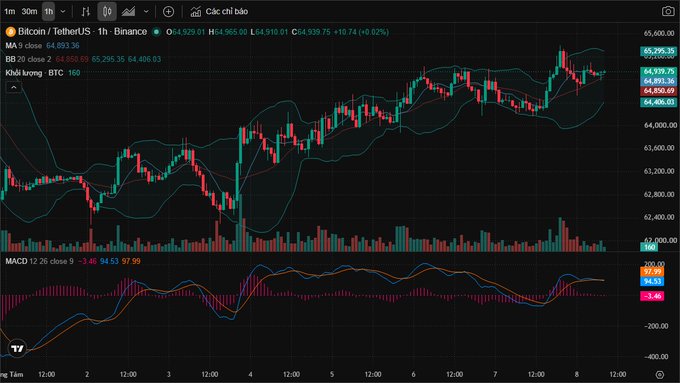Screen dimensions: 680x383
Task: Click the volume value 160 in legend
Action: point(74,73)
